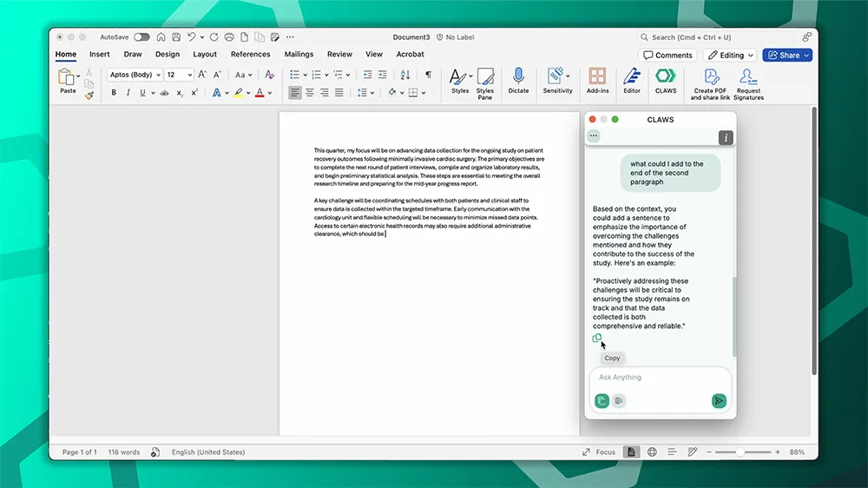Save the document with the disk icon
Viewport: 868px width, 488px height.
pos(176,37)
